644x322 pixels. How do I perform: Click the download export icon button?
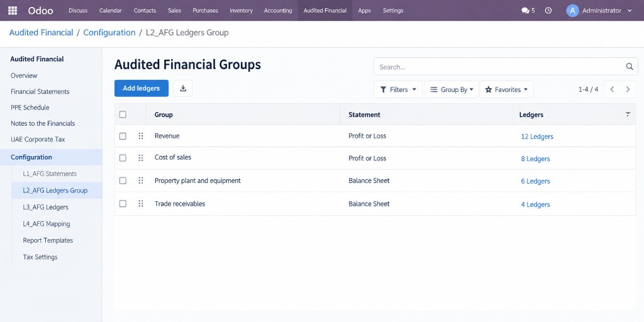point(183,88)
